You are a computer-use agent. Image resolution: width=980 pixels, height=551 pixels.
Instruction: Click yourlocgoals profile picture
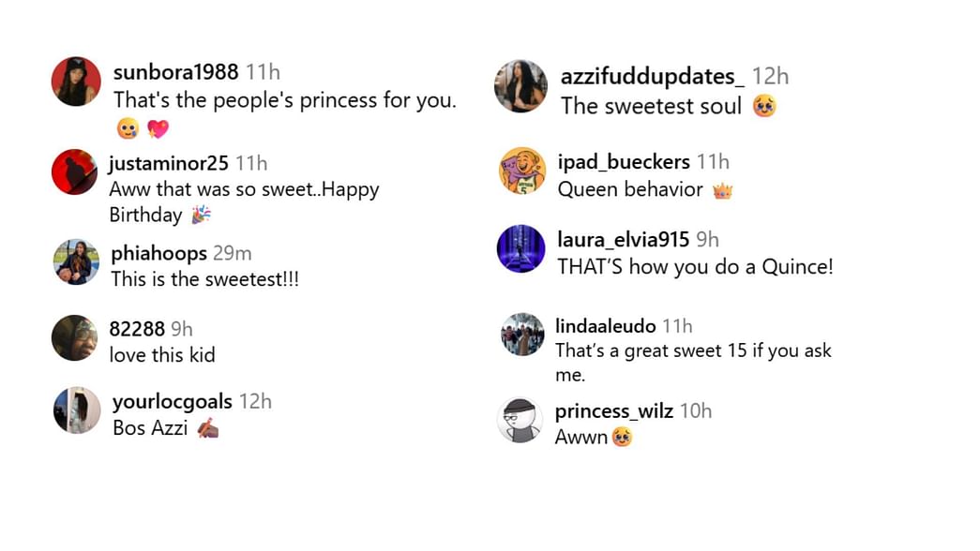tap(77, 410)
